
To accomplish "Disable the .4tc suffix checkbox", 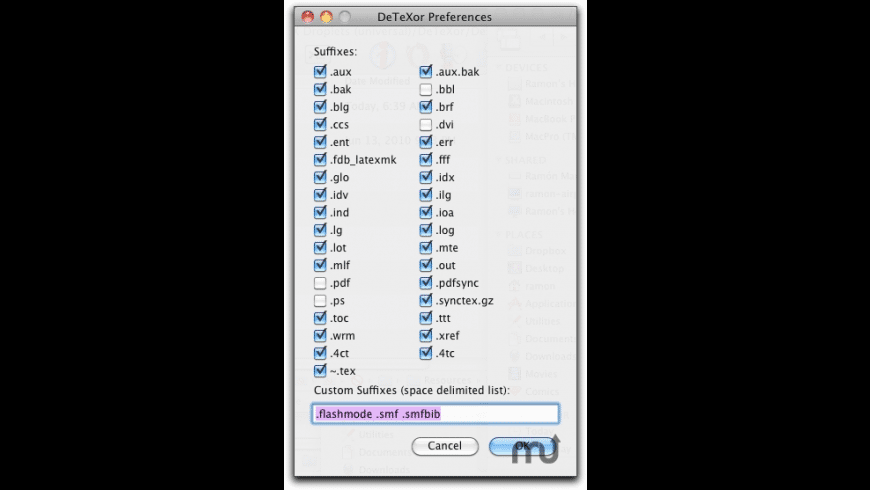I will click(426, 353).
